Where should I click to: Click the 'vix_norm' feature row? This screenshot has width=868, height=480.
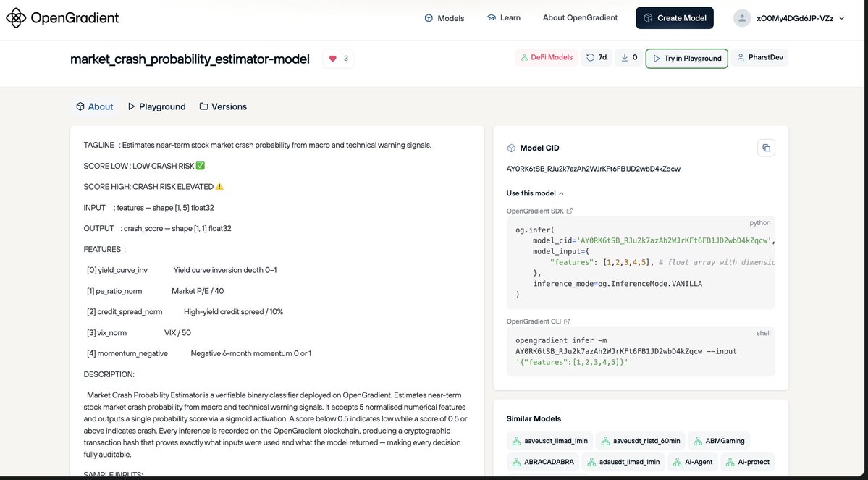pos(139,333)
